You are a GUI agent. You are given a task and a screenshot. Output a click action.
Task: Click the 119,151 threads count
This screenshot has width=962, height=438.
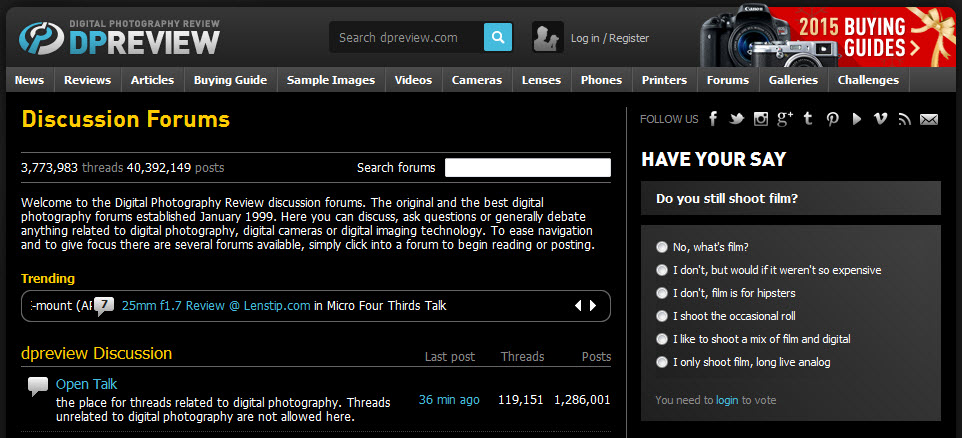[521, 400]
